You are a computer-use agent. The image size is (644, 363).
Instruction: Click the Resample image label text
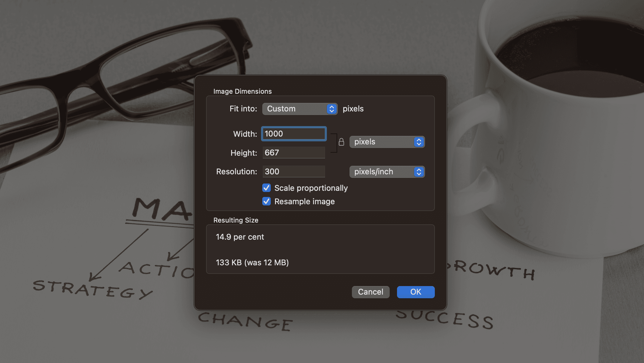coord(304,201)
